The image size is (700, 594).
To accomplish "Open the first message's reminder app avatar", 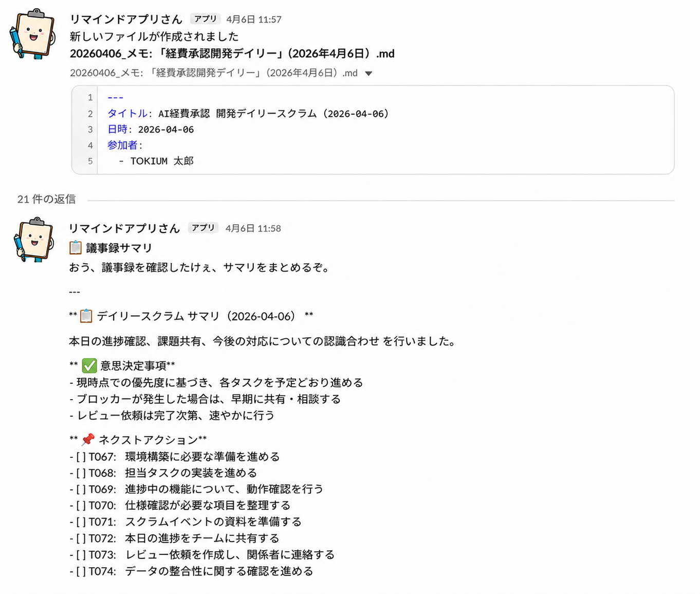I will (33, 33).
